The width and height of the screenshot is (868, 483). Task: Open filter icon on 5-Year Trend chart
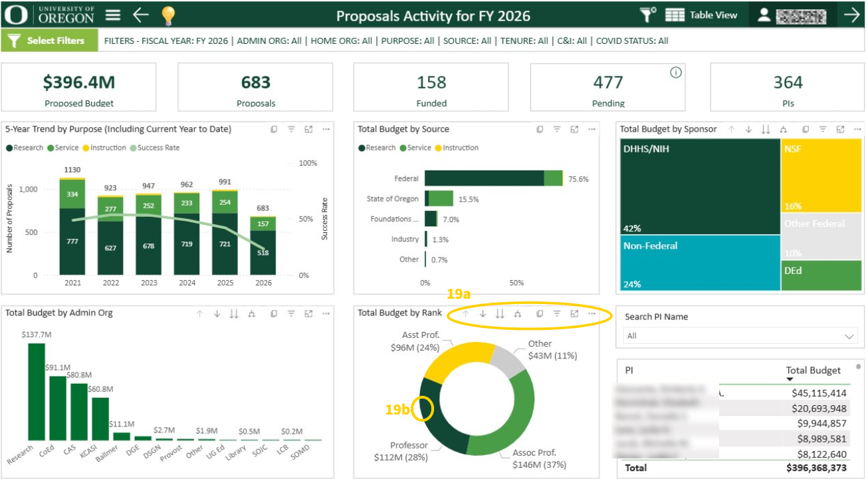pos(291,129)
